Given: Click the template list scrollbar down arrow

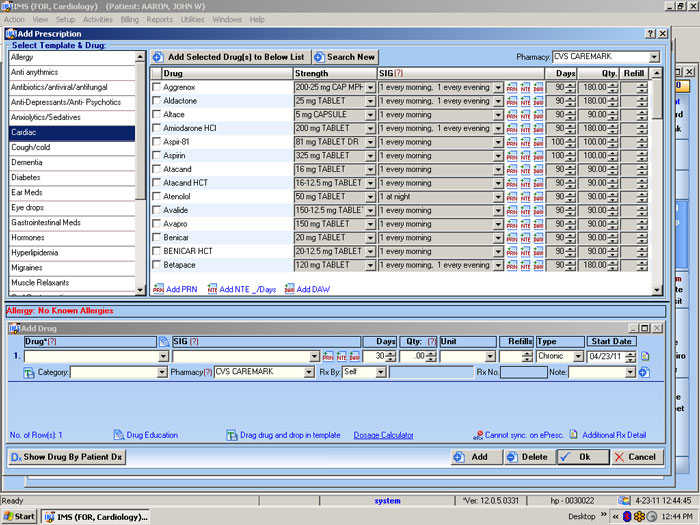Looking at the screenshot, I should point(140,290).
